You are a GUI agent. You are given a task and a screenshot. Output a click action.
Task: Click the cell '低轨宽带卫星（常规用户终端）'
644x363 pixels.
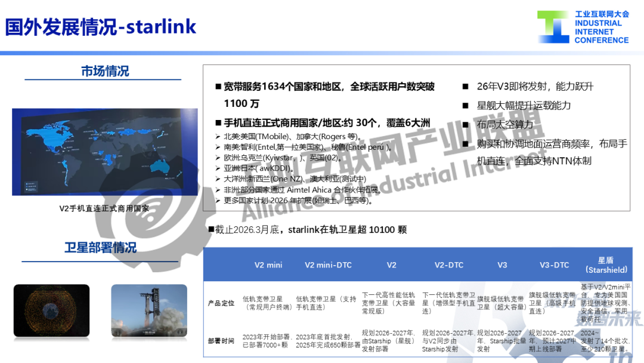tap(267, 303)
